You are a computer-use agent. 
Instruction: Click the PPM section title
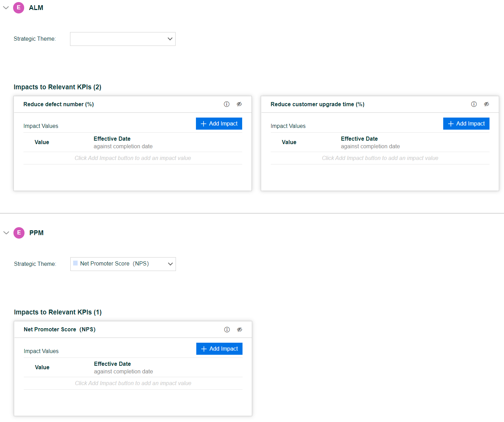pyautogui.click(x=36, y=233)
